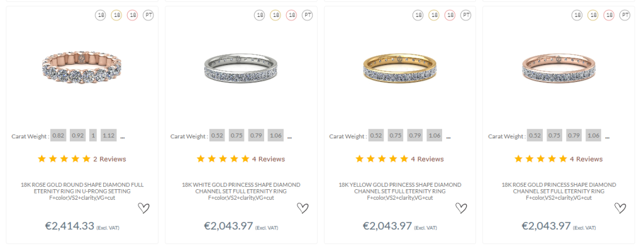
Task: View white gold channel set ring image
Action: (x=241, y=68)
